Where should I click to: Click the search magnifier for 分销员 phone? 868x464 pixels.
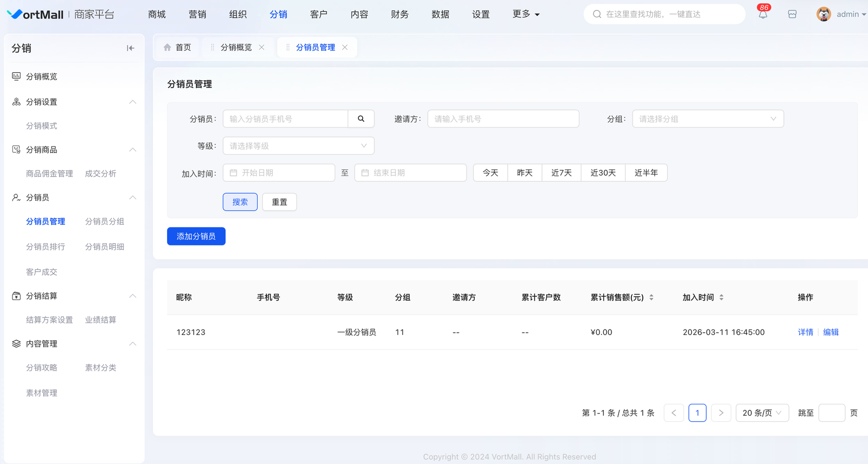pyautogui.click(x=361, y=119)
